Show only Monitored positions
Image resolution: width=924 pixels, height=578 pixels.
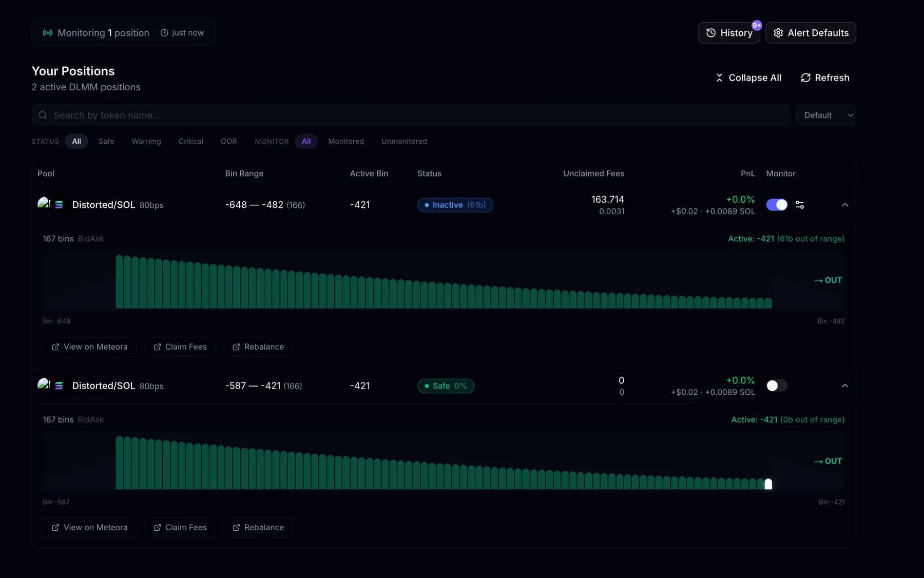(x=346, y=141)
